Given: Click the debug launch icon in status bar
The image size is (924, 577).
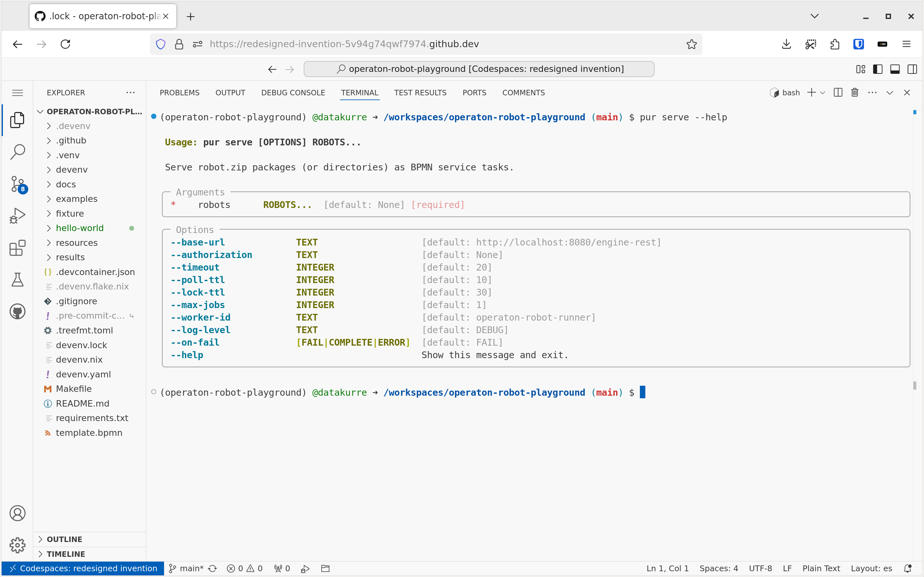Looking at the screenshot, I should pos(305,569).
